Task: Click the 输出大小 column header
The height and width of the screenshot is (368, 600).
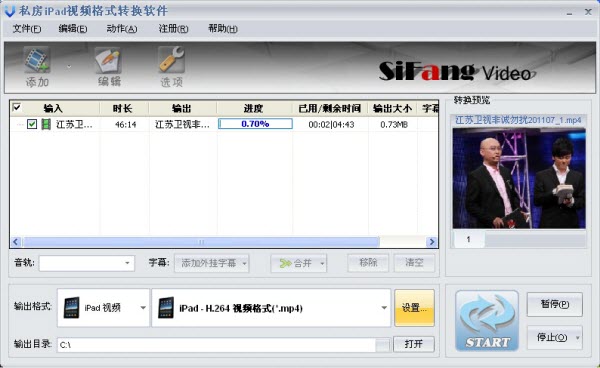Action: tap(392, 108)
